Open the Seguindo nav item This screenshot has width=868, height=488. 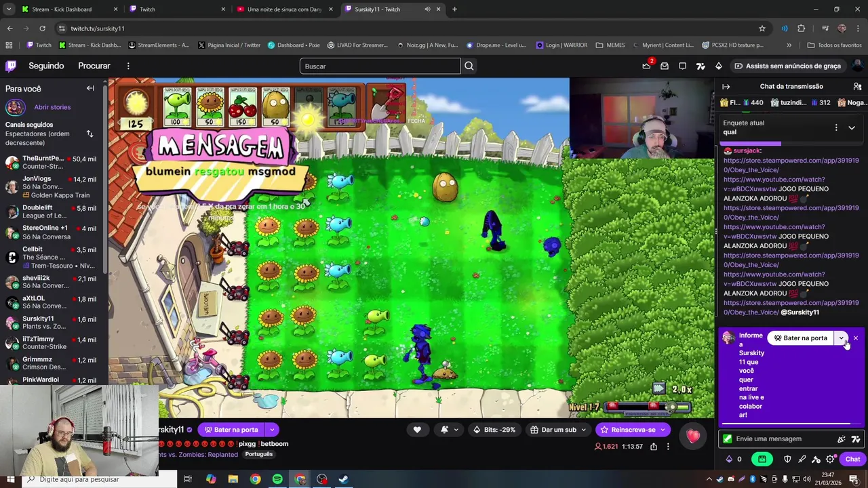[x=46, y=66]
